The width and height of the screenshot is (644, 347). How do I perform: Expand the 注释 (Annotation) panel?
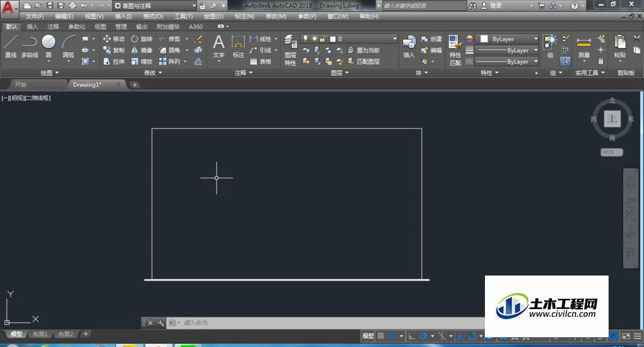coord(243,73)
